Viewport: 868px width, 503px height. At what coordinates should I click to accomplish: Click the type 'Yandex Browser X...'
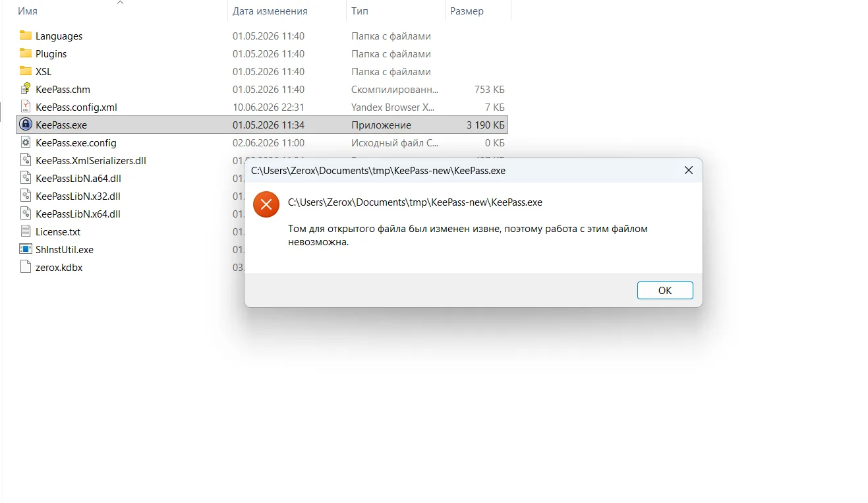(393, 107)
